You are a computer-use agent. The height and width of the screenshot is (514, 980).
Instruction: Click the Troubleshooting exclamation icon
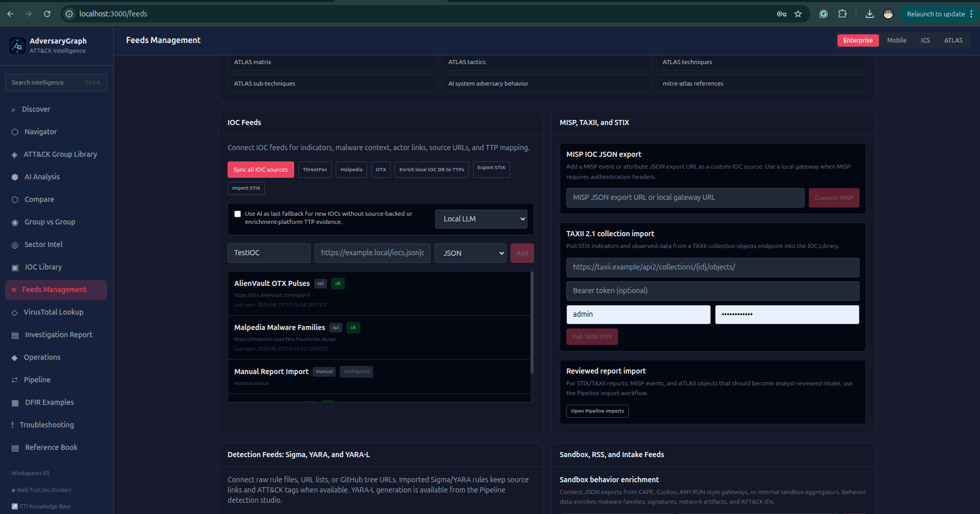(x=12, y=425)
